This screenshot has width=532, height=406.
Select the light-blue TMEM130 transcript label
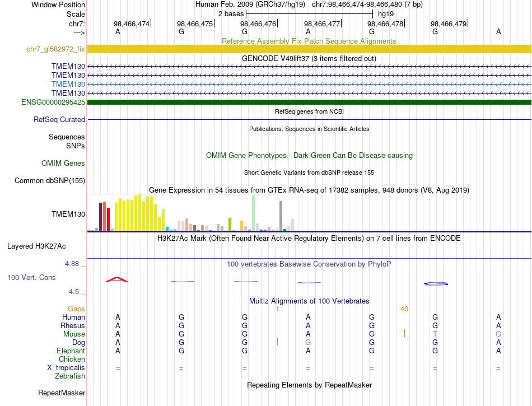tap(68, 84)
